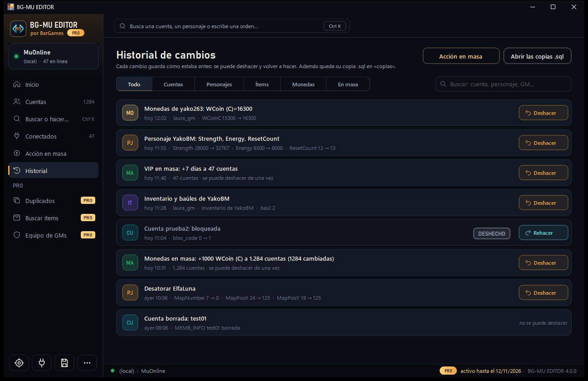Screen dimensions: 588x381
Task: Open Acción en masa in the sidebar
Action: pyautogui.click(x=54, y=153)
